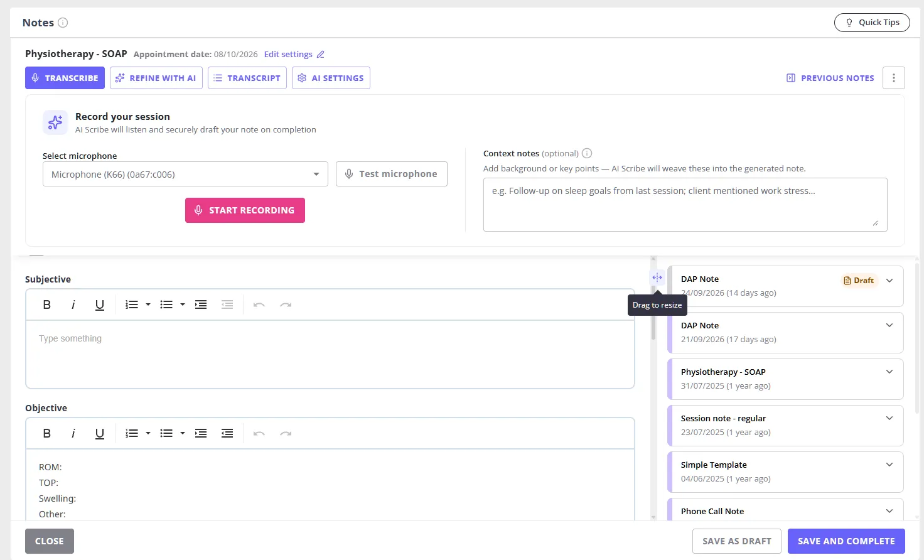924x560 pixels.
Task: Click Save as Draft
Action: (x=737, y=541)
